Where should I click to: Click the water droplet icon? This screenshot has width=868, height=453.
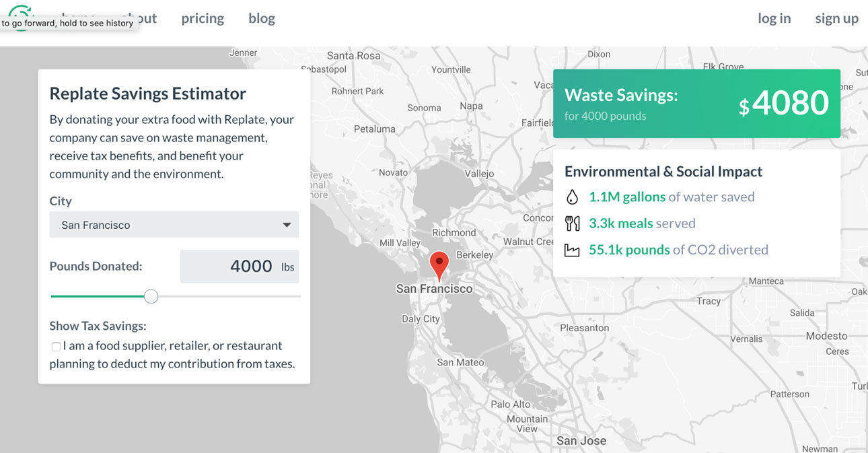572,197
